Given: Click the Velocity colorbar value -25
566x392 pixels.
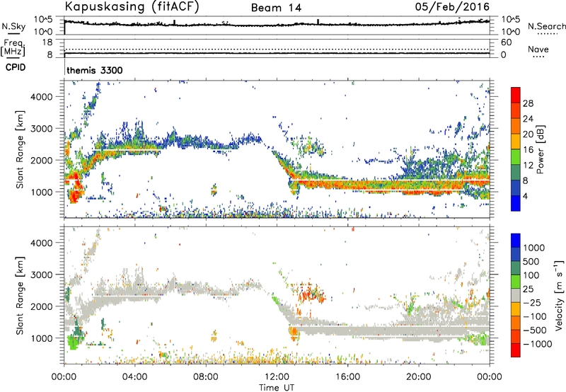Looking at the screenshot, I should (x=532, y=303).
